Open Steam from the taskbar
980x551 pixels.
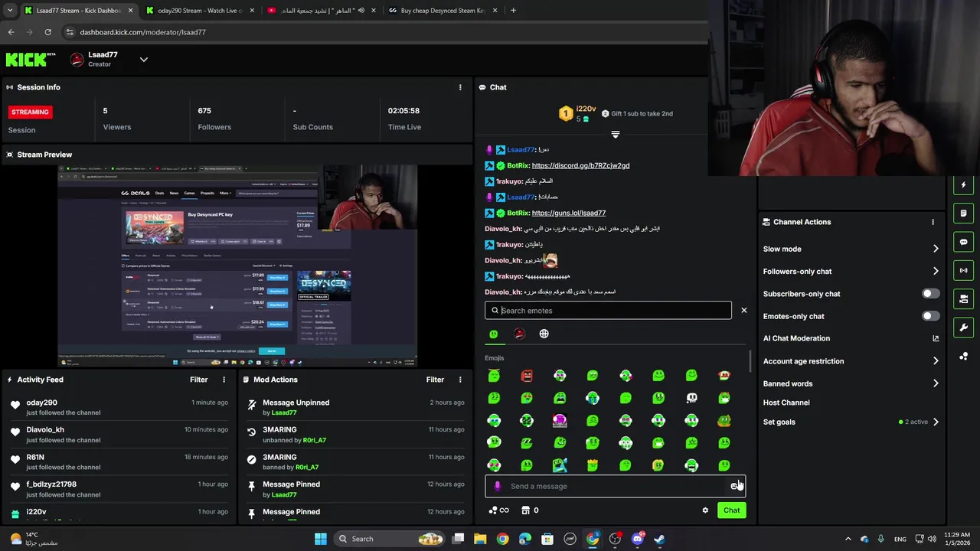click(660, 539)
